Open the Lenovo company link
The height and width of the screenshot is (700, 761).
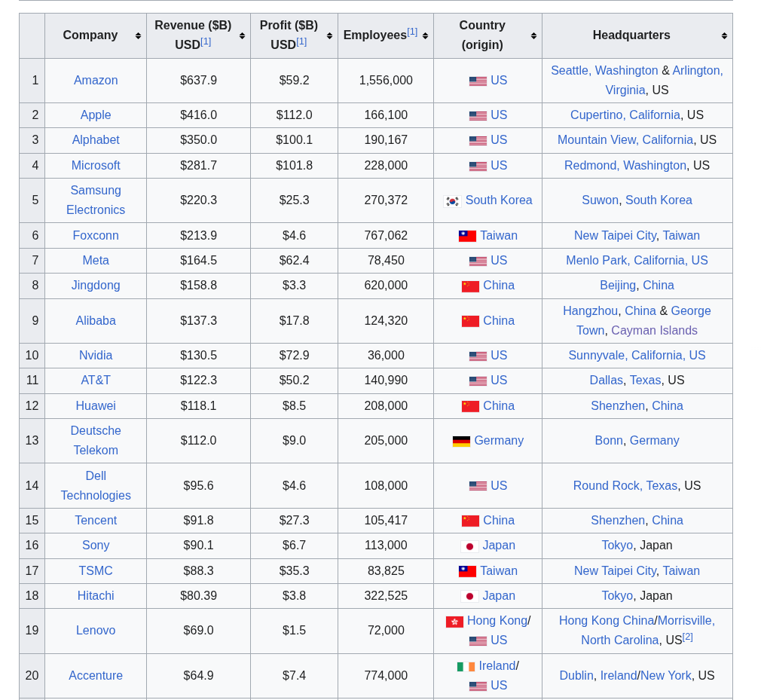pyautogui.click(x=96, y=631)
